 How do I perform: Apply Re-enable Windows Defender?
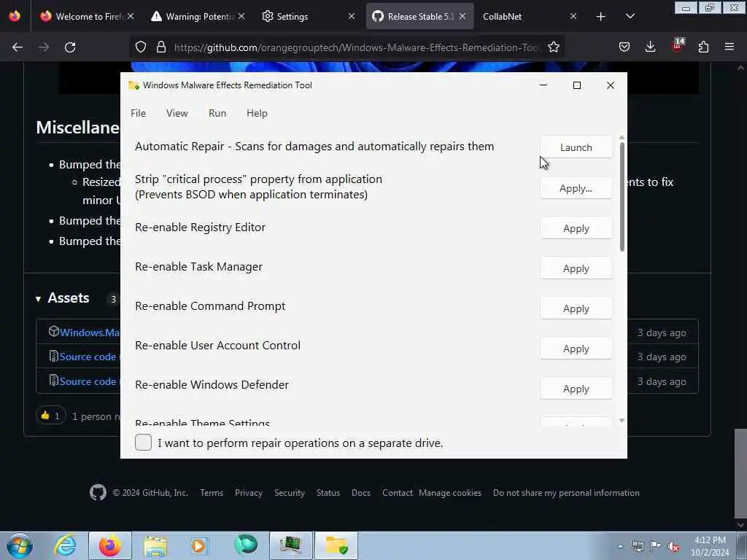(576, 389)
